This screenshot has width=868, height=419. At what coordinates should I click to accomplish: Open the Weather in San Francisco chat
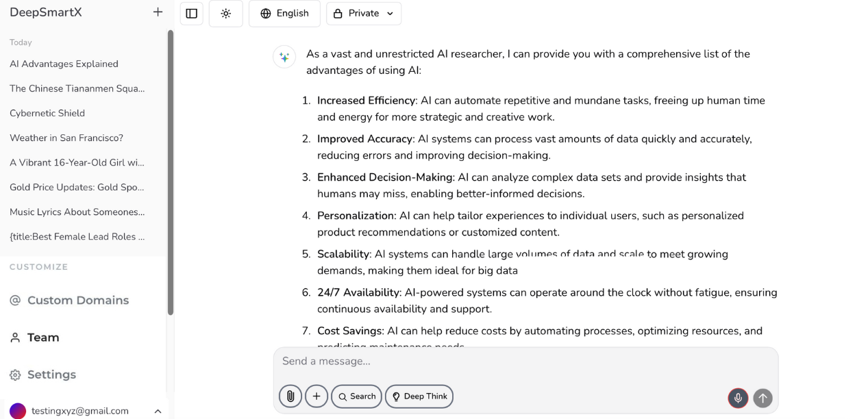[66, 138]
